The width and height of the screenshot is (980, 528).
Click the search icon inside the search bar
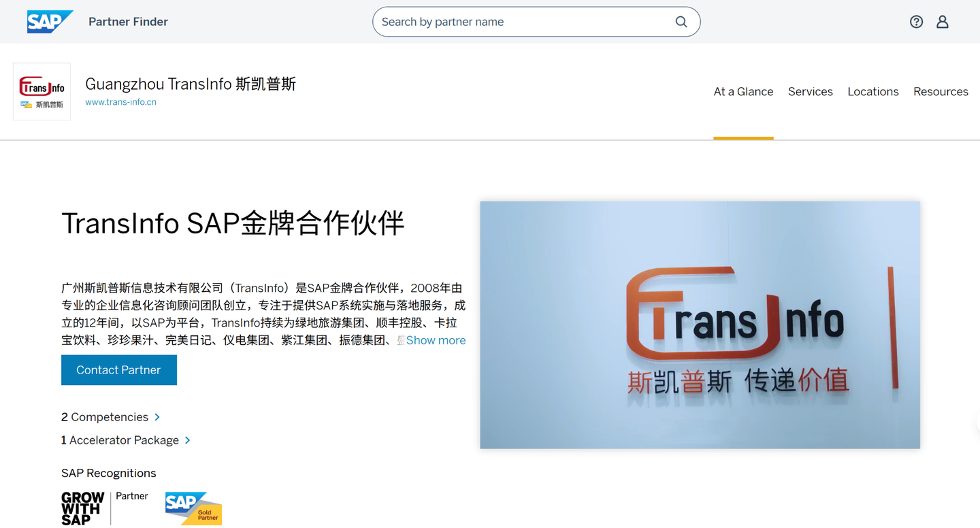pyautogui.click(x=681, y=22)
